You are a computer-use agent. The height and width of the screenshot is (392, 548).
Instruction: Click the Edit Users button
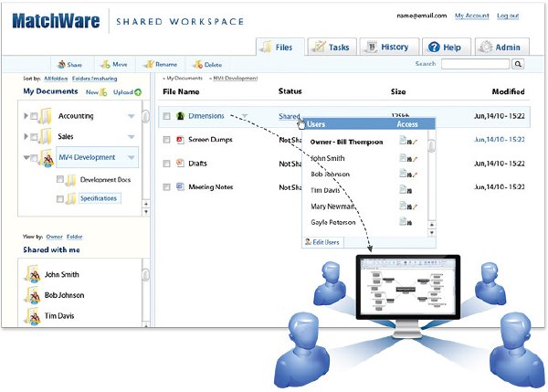(322, 242)
